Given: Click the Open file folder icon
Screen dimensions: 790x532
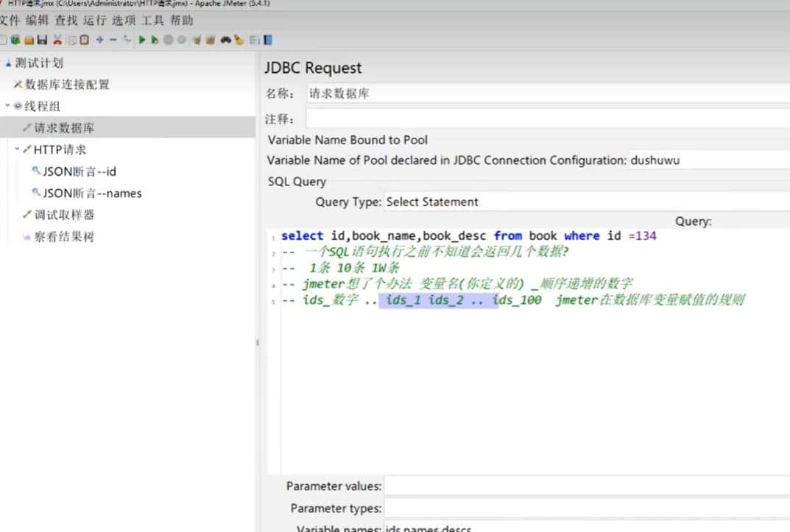Looking at the screenshot, I should [29, 40].
